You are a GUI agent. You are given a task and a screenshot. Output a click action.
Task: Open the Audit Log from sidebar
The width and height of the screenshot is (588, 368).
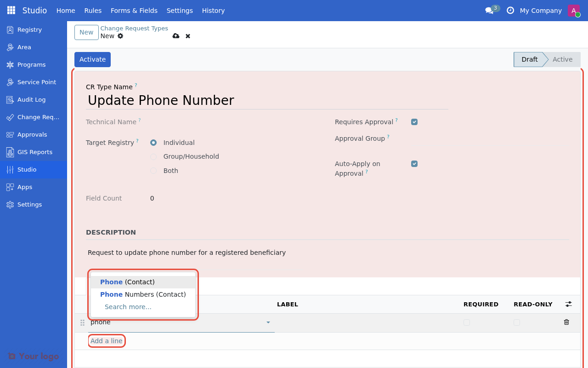pyautogui.click(x=31, y=99)
